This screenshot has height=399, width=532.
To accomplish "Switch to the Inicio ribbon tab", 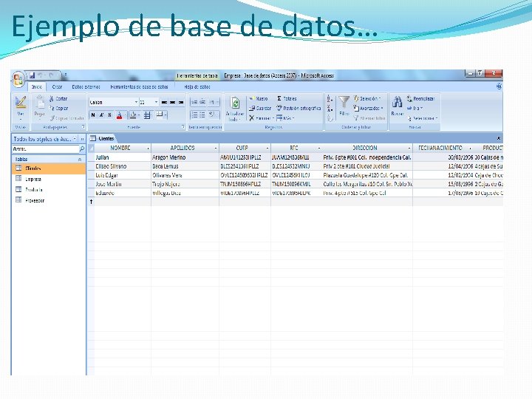I will click(37, 87).
